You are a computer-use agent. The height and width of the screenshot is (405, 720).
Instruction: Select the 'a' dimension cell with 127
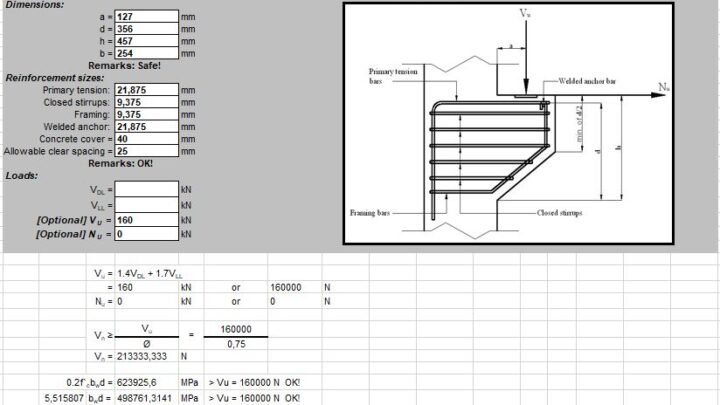pyautogui.click(x=146, y=17)
